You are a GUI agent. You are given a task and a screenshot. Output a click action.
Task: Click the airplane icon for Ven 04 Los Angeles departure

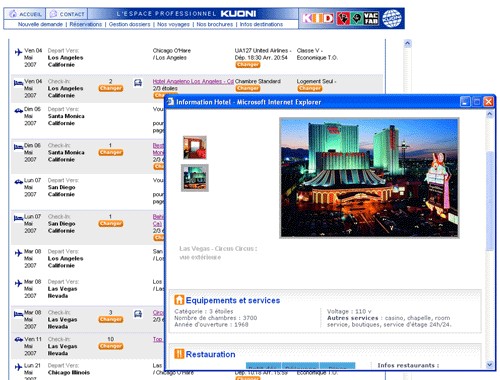point(18,52)
